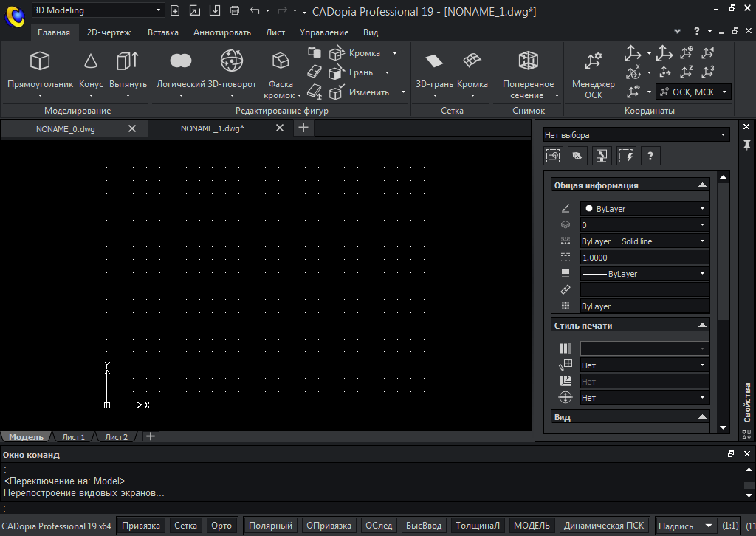Toggle Орто orthogonal mode
The width and height of the screenshot is (756, 536).
click(221, 526)
